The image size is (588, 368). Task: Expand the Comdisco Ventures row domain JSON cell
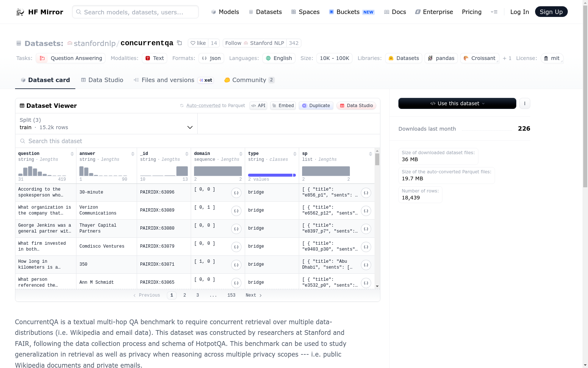[236, 247]
